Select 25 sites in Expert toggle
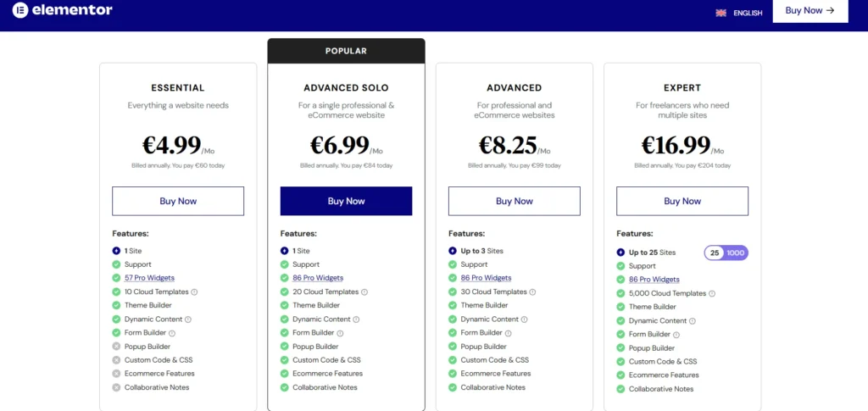The height and width of the screenshot is (411, 868). pos(715,253)
